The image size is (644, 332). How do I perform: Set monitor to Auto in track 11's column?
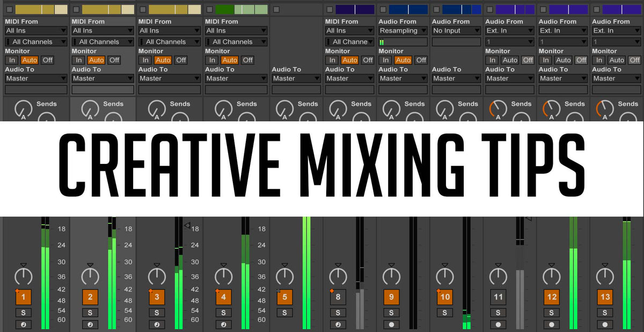point(510,60)
